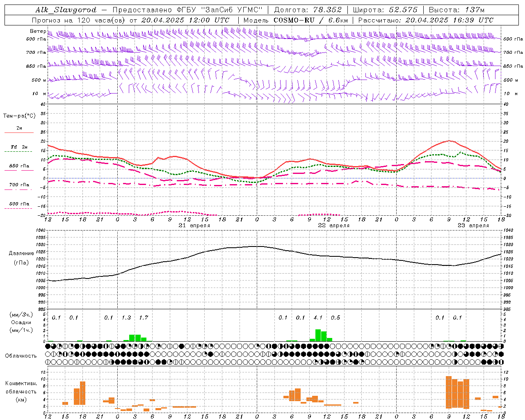This screenshot has height=420, width=525.
Task: Click the '(гПа)' unit under Давление
Action: [21, 262]
